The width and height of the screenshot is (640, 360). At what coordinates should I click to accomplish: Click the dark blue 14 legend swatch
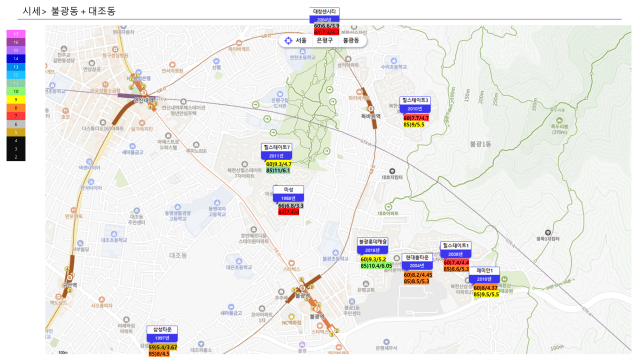click(x=16, y=58)
